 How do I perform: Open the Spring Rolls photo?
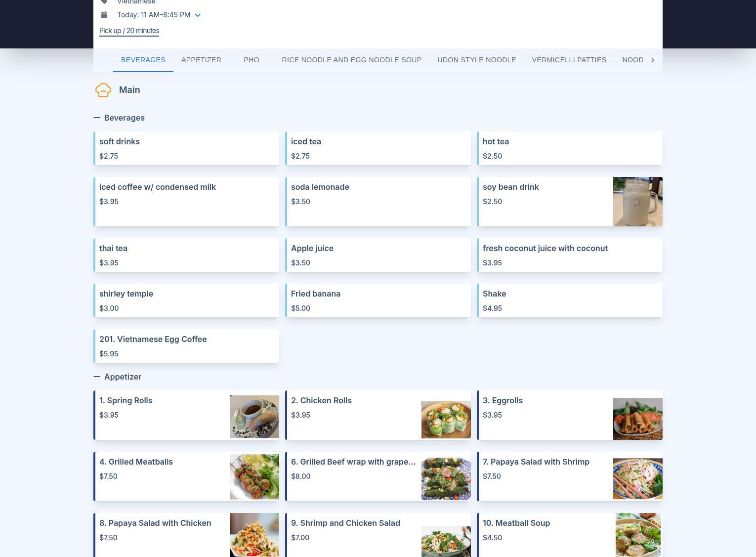[x=254, y=417]
